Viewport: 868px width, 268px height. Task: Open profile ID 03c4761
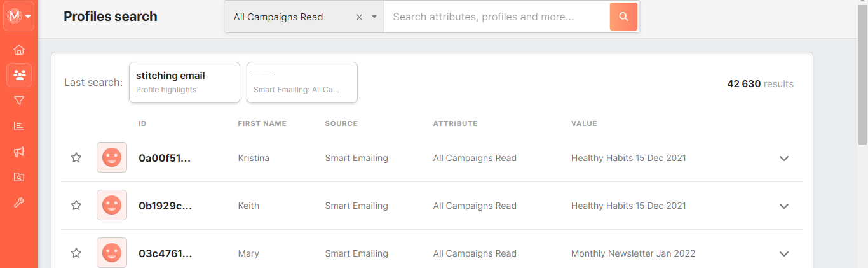tap(165, 253)
